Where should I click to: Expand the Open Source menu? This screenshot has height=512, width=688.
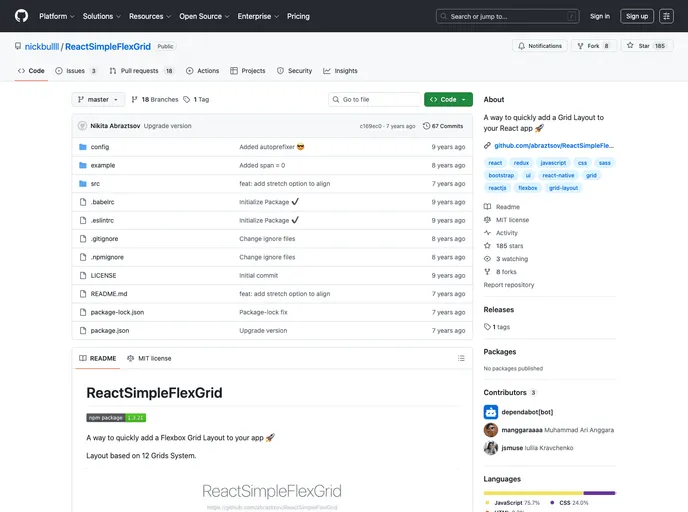(x=204, y=16)
